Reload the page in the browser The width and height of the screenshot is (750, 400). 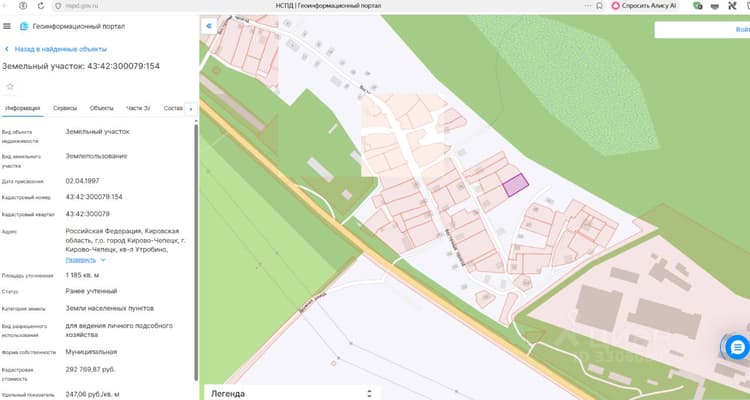coord(41,6)
